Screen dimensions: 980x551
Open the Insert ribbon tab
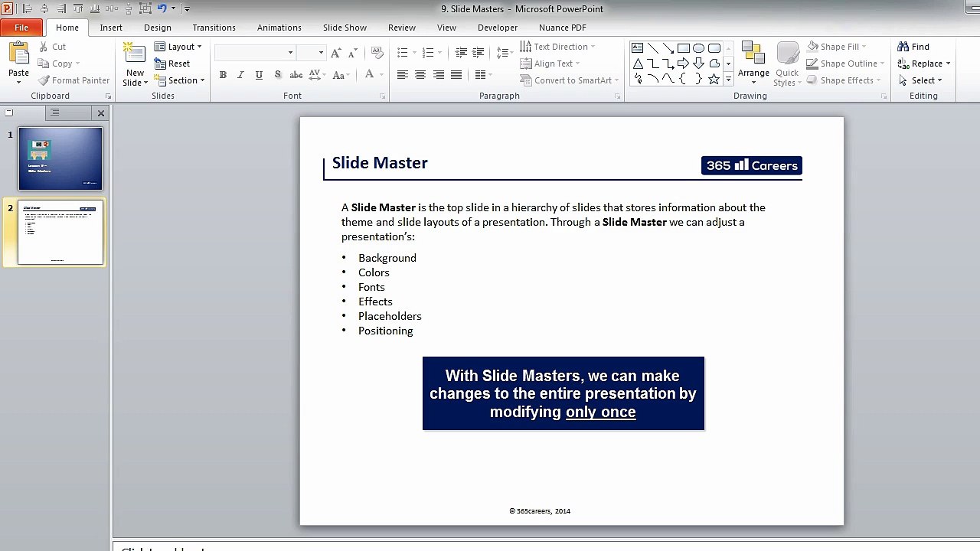(111, 28)
